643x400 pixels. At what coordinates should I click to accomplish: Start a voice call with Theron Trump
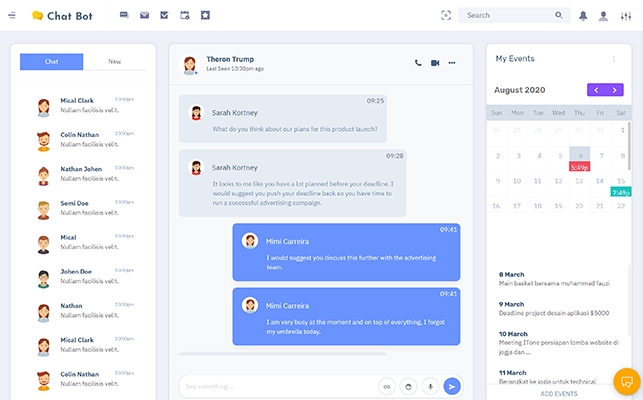(x=418, y=63)
